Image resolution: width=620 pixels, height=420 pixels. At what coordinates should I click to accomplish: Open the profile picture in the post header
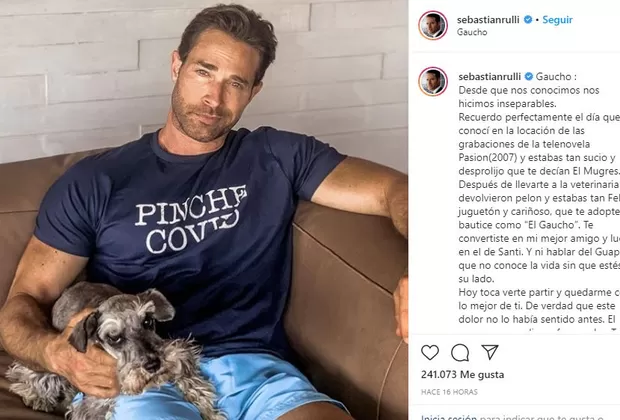point(433,25)
